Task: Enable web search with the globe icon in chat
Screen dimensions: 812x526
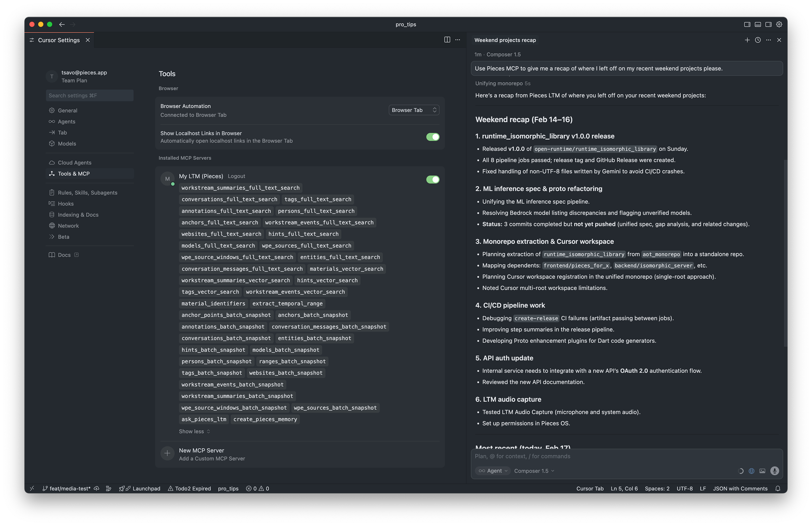Action: click(751, 471)
